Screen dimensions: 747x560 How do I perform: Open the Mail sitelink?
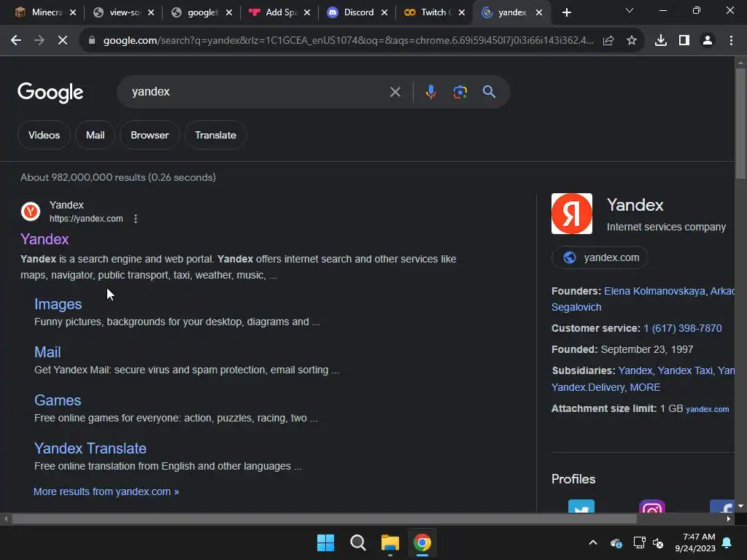[x=47, y=352]
